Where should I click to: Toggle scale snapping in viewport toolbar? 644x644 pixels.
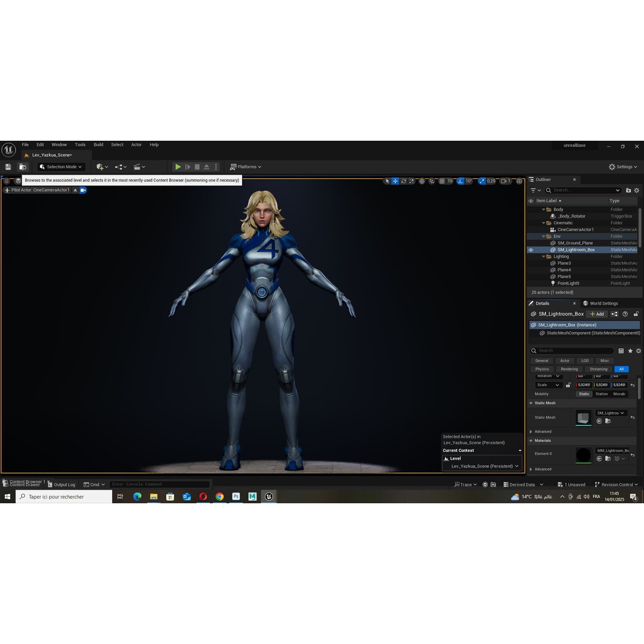pyautogui.click(x=482, y=181)
